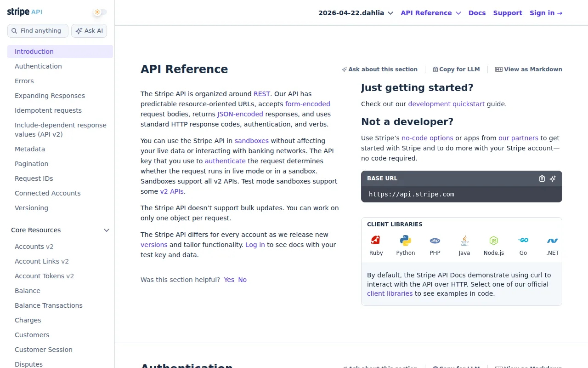Viewport: 588px width, 368px height.
Task: Mark this section helpful by clicking Yes
Action: (x=229, y=279)
